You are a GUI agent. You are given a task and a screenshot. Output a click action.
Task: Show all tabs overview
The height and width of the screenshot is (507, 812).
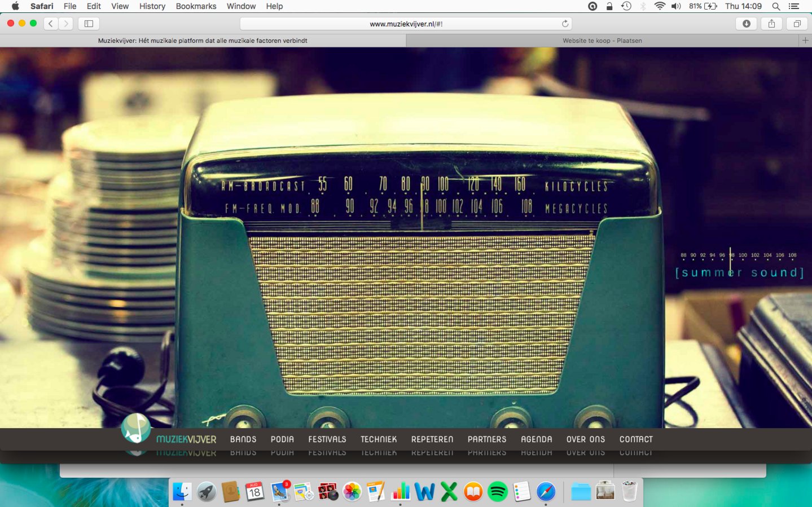pos(797,24)
